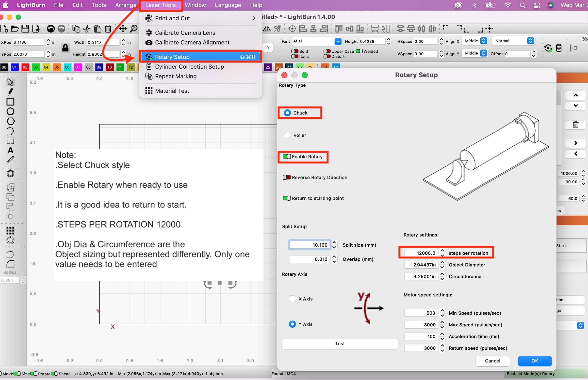Image resolution: width=588 pixels, height=380 pixels.
Task: Click the Delete trash toolbar icon
Action: (x=108, y=28)
